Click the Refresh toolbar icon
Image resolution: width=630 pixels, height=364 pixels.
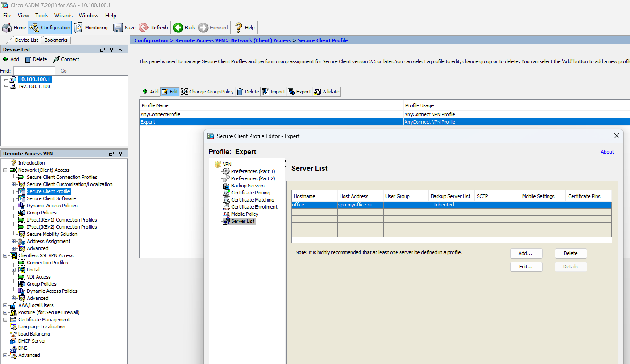click(144, 28)
